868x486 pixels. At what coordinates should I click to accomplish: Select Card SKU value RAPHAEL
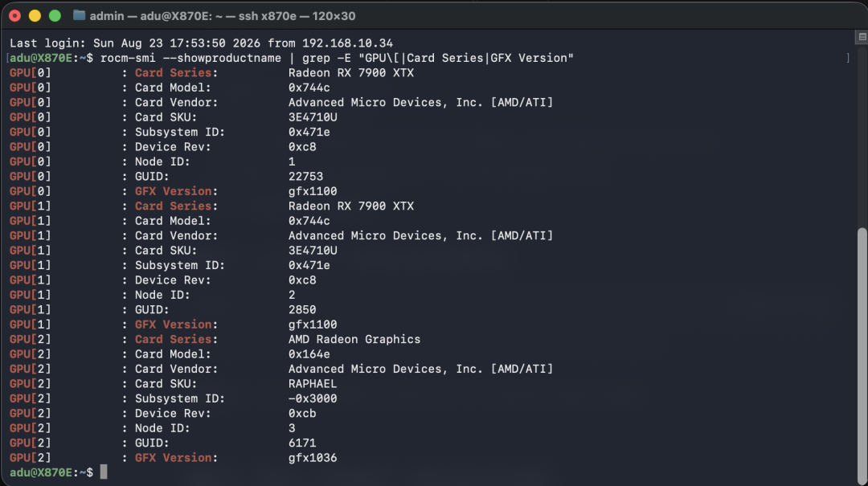coord(313,384)
